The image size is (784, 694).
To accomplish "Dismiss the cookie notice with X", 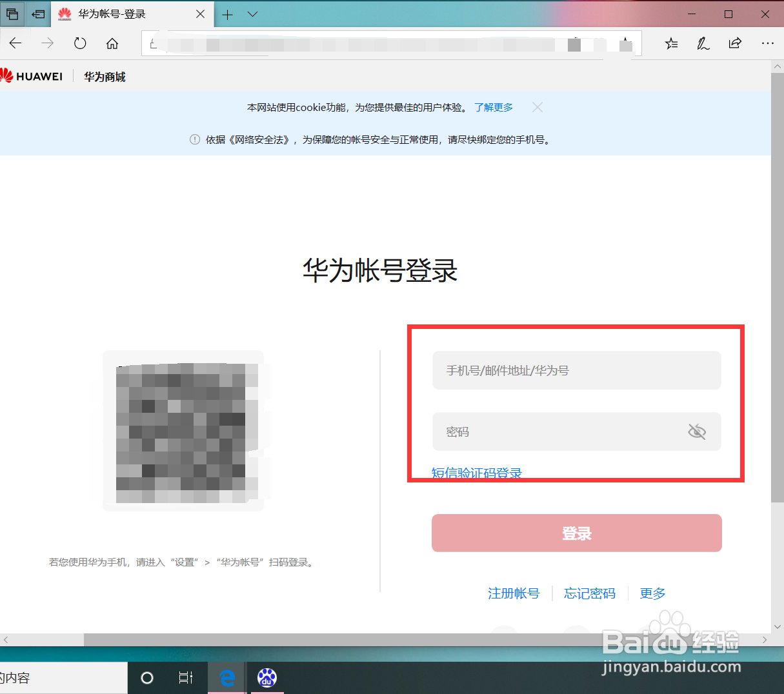I will [x=538, y=107].
